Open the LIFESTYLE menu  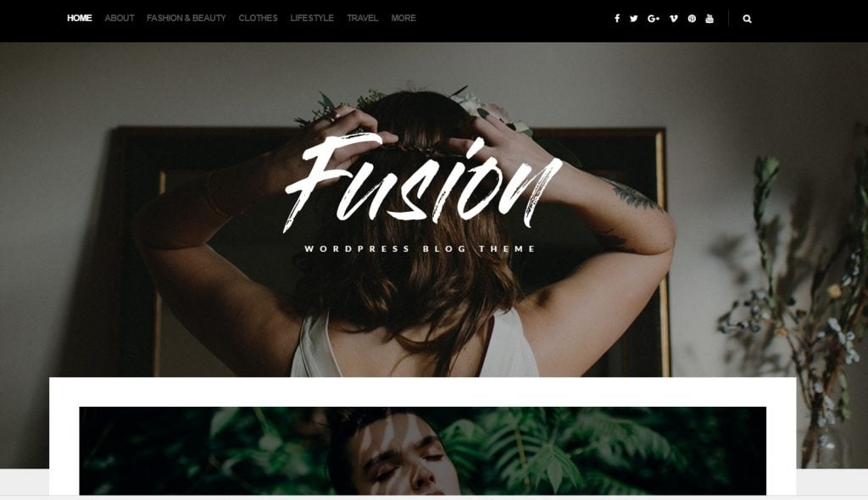click(x=312, y=19)
